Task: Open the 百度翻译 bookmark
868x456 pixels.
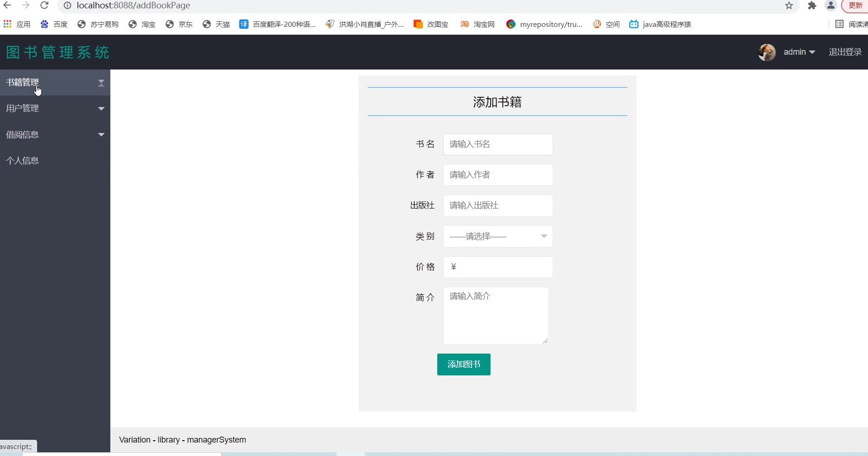Action: click(x=277, y=24)
